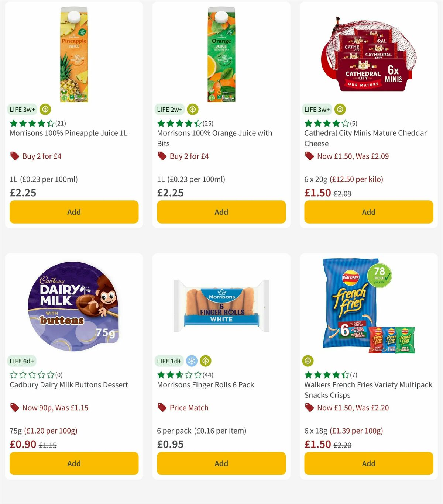Click the snowflake frozen icon on Finger Rolls
The height and width of the screenshot is (504, 443).
(x=191, y=361)
